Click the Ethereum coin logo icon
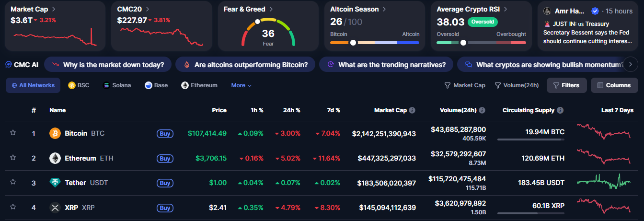The width and height of the screenshot is (644, 221). tap(55, 158)
